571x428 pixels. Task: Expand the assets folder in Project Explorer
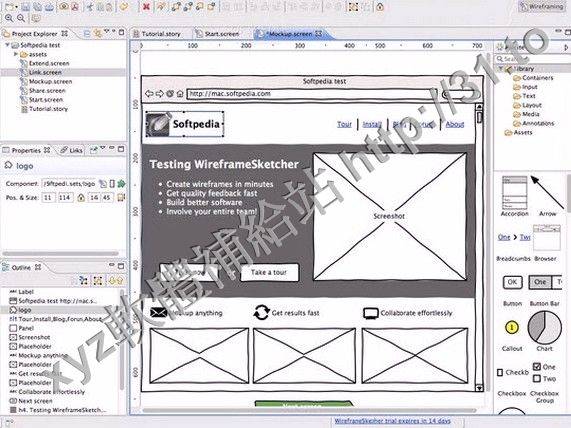coord(16,54)
